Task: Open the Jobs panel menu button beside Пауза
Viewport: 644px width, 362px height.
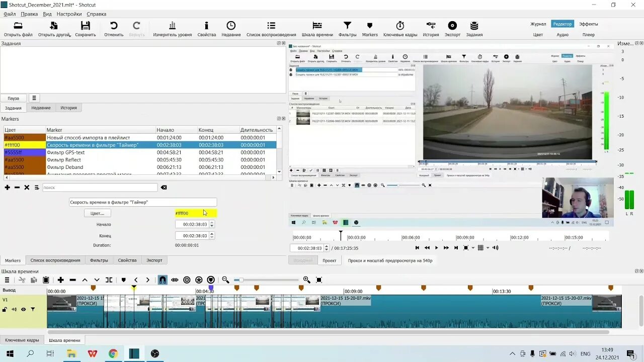Action: 34,98
